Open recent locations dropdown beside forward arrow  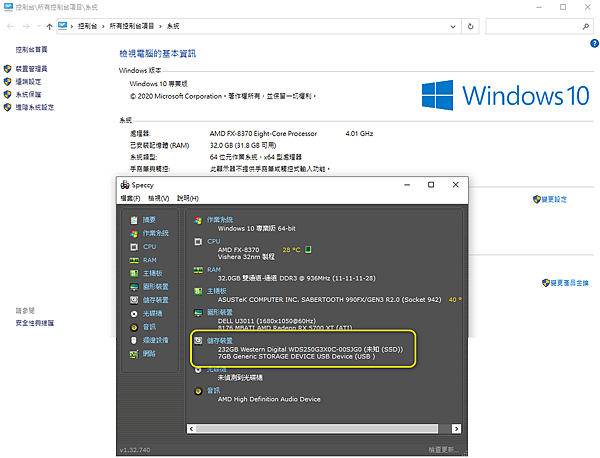(38, 26)
